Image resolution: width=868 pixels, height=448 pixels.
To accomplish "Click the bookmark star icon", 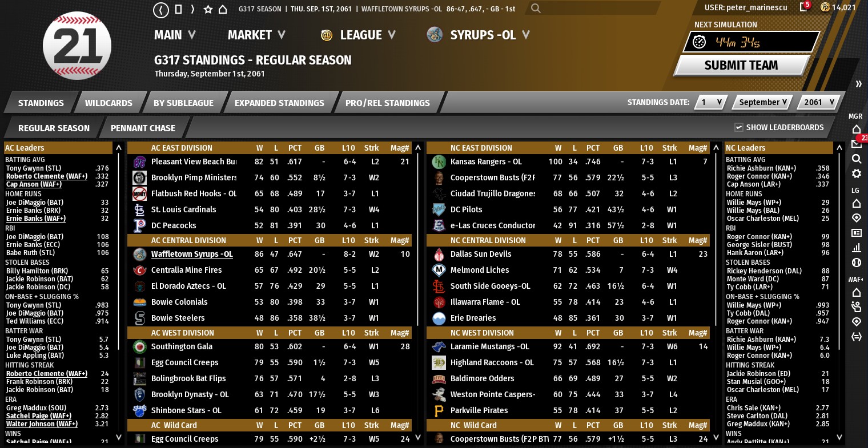I will pos(208,10).
